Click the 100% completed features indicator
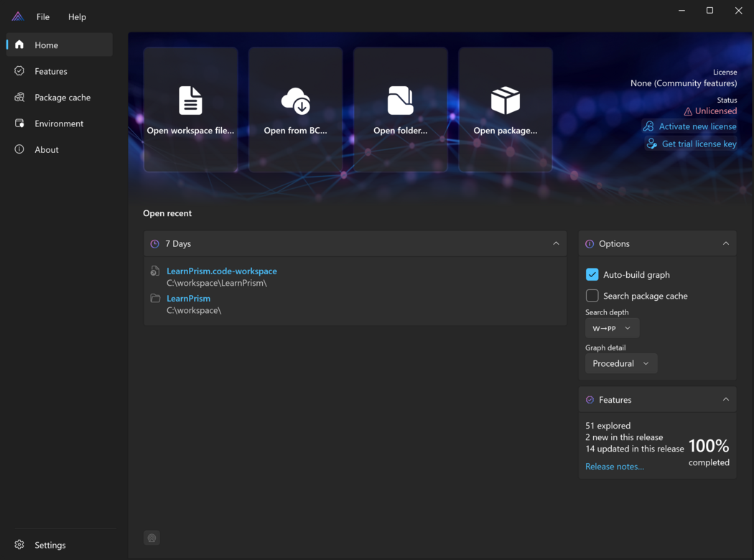The image size is (754, 560). (x=709, y=452)
